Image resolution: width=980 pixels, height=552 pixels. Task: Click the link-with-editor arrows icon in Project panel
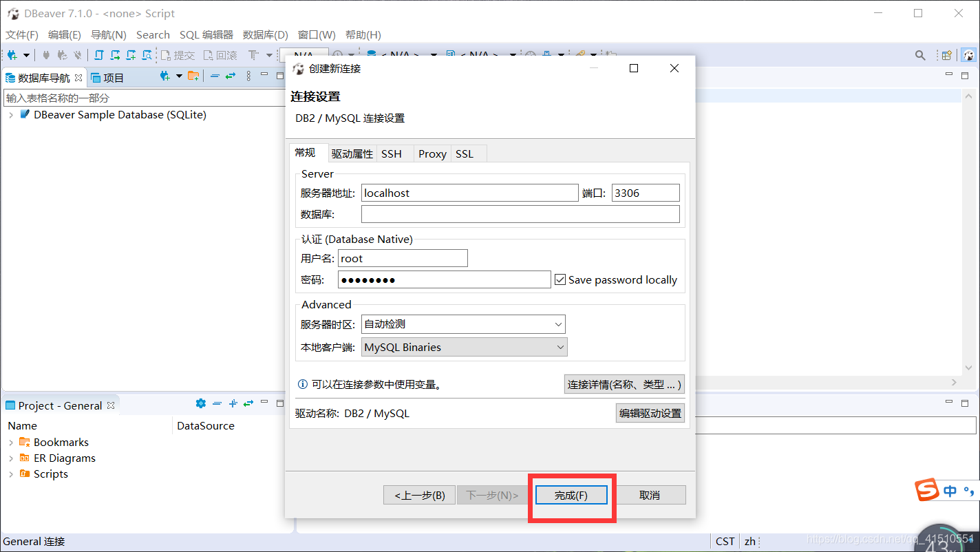(x=248, y=403)
